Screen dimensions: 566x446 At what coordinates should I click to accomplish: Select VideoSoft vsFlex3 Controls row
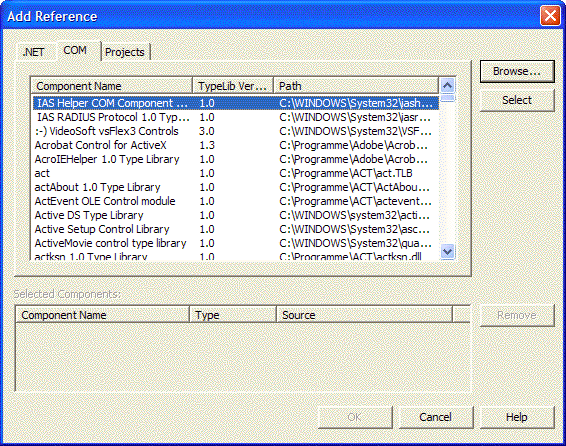coord(236,131)
